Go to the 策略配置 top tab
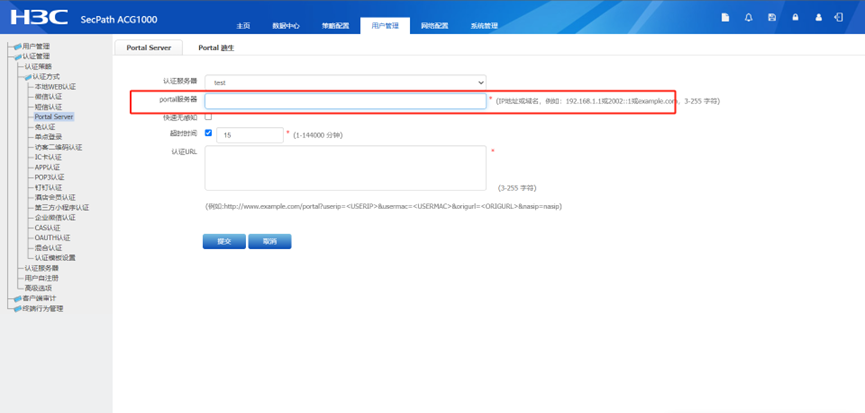865x413 pixels. click(335, 26)
